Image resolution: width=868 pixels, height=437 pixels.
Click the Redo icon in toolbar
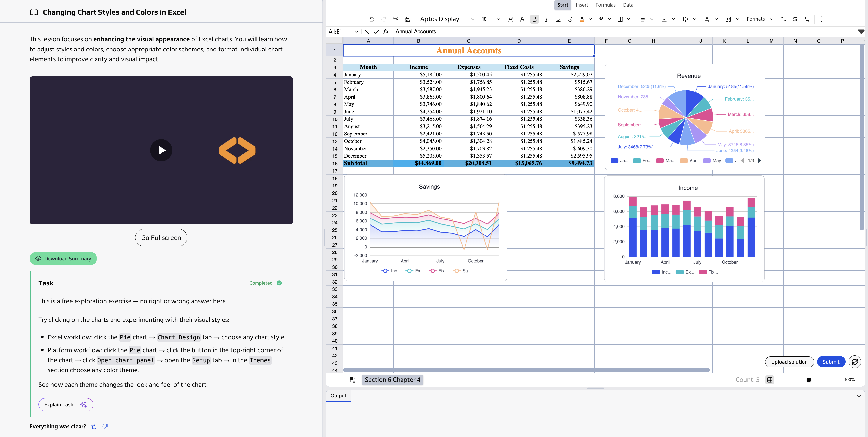point(384,19)
